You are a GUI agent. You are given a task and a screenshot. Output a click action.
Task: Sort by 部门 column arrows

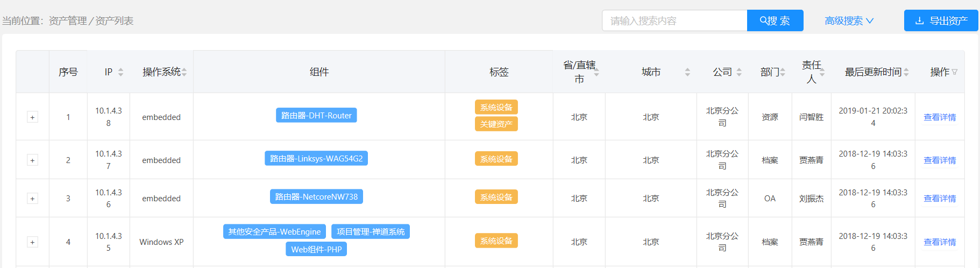783,72
